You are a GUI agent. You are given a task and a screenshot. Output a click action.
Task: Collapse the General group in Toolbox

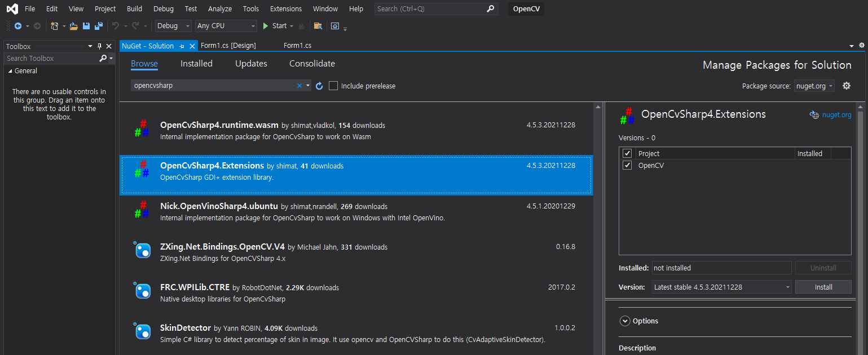(x=10, y=71)
